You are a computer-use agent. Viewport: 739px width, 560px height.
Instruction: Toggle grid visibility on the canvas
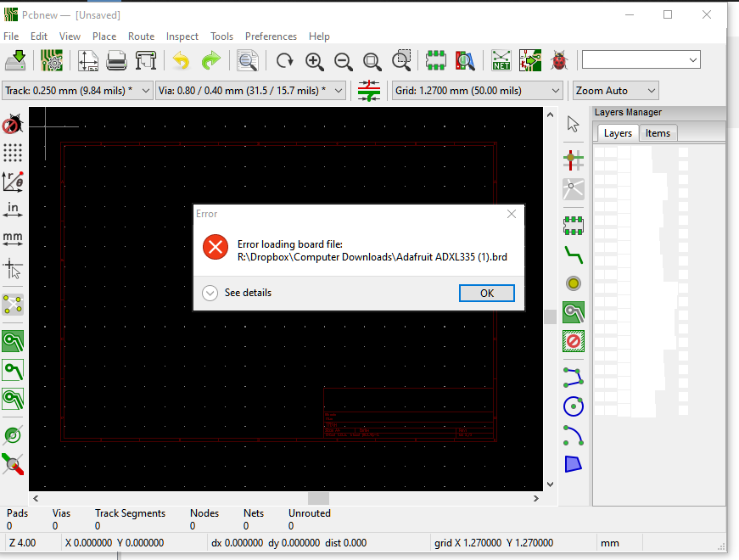pos(12,153)
